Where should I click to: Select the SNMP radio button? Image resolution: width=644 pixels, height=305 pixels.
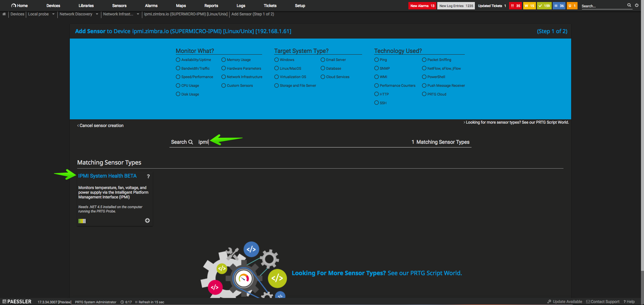pos(377,68)
